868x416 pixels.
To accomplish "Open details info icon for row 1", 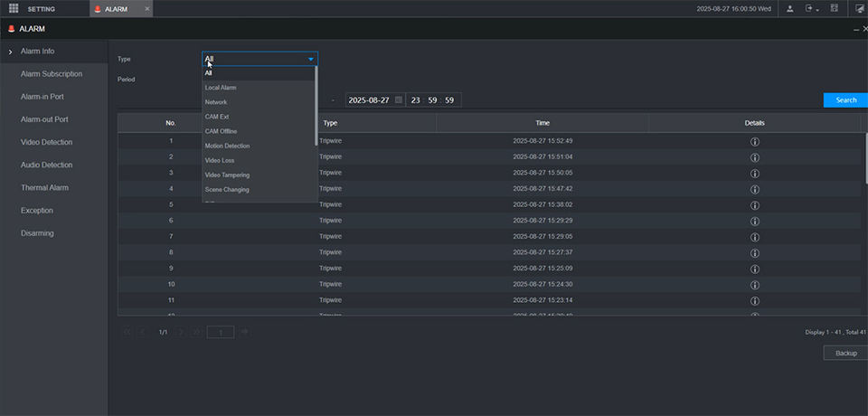I will [x=754, y=141].
